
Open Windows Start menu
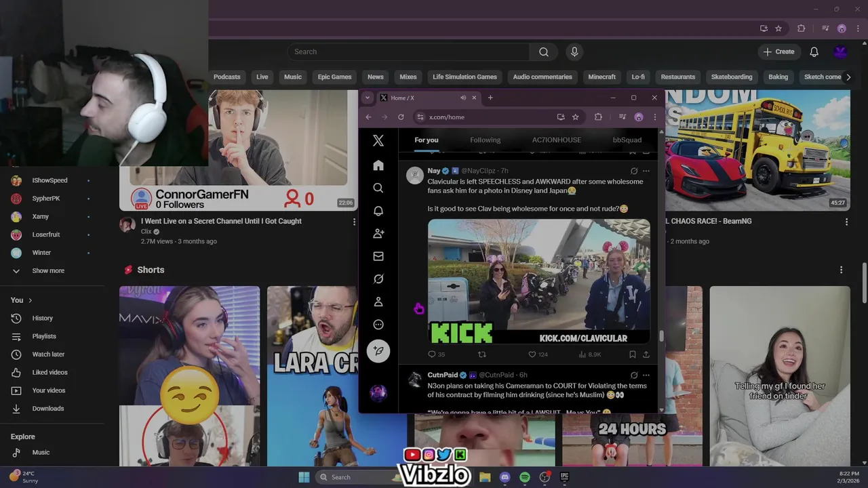point(304,477)
